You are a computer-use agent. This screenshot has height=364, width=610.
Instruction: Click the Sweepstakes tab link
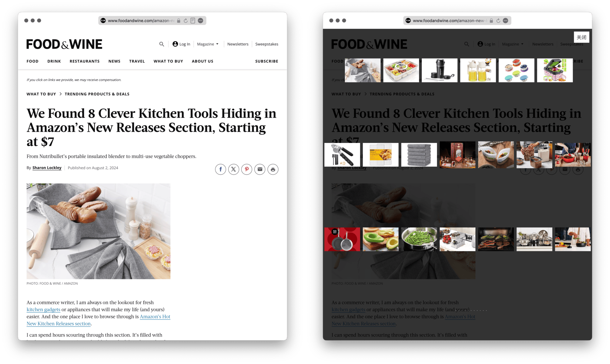point(266,44)
